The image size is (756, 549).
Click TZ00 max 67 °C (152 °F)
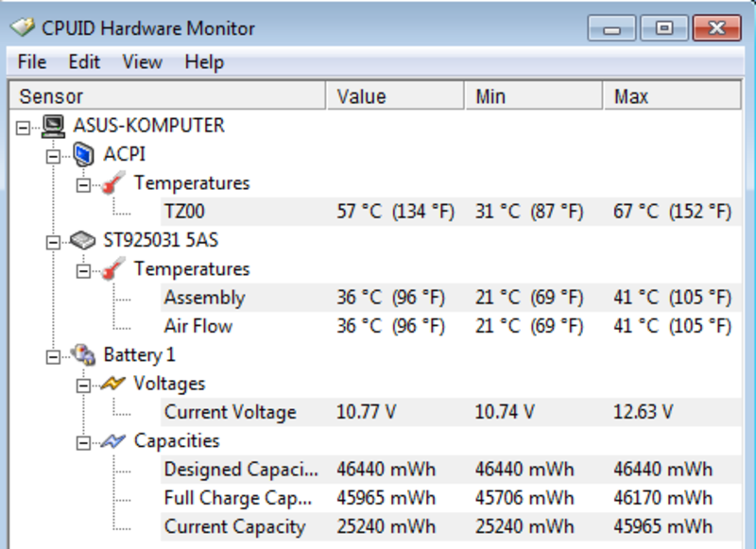point(672,212)
